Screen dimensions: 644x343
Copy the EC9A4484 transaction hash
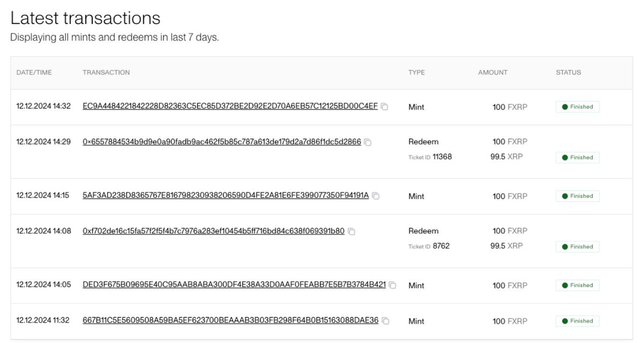(x=384, y=107)
